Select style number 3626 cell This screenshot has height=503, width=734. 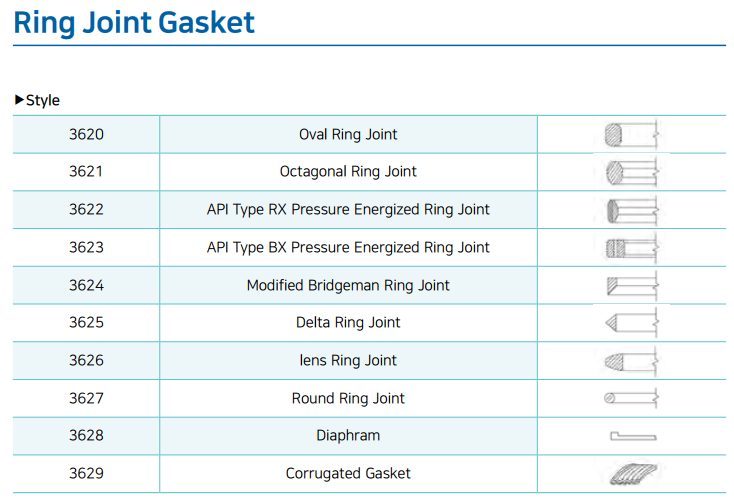coord(86,360)
